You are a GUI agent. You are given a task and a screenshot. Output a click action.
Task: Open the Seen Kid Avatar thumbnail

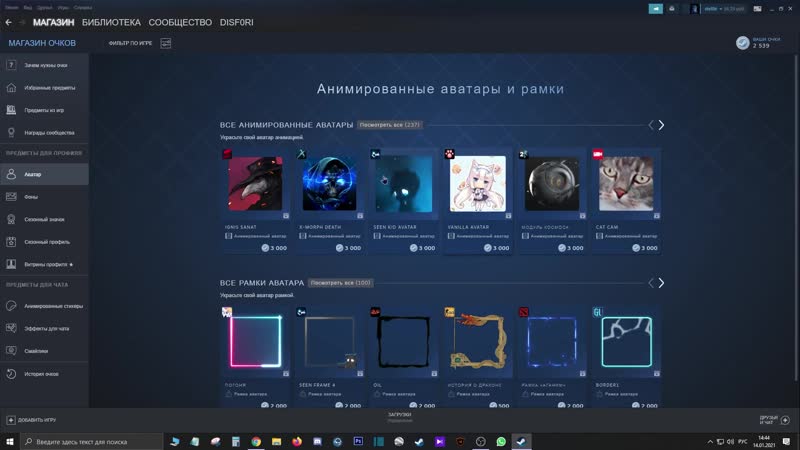point(404,184)
